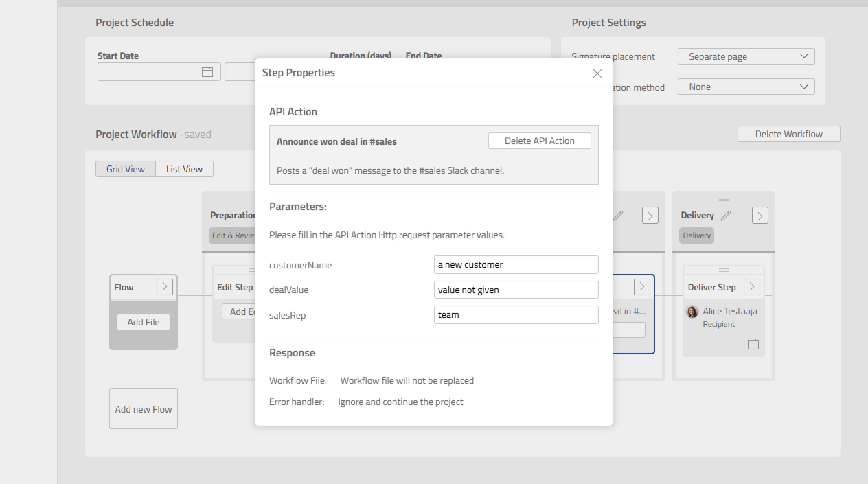Open the Deliver Step calendar icon

[x=753, y=344]
